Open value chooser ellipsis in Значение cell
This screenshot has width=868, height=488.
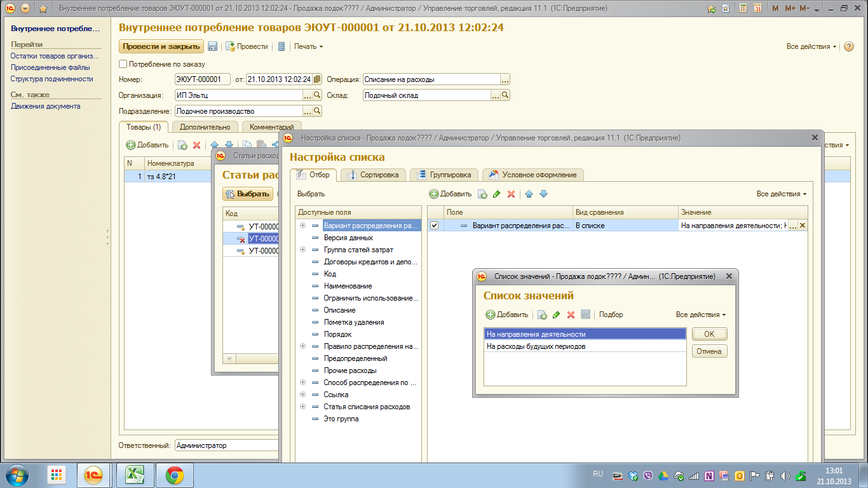pyautogui.click(x=792, y=225)
